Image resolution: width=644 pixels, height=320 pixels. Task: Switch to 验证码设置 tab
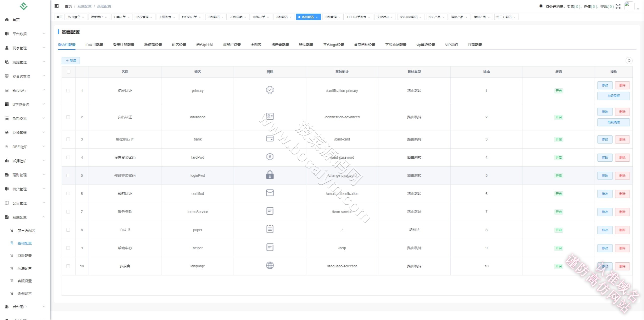coord(153,45)
